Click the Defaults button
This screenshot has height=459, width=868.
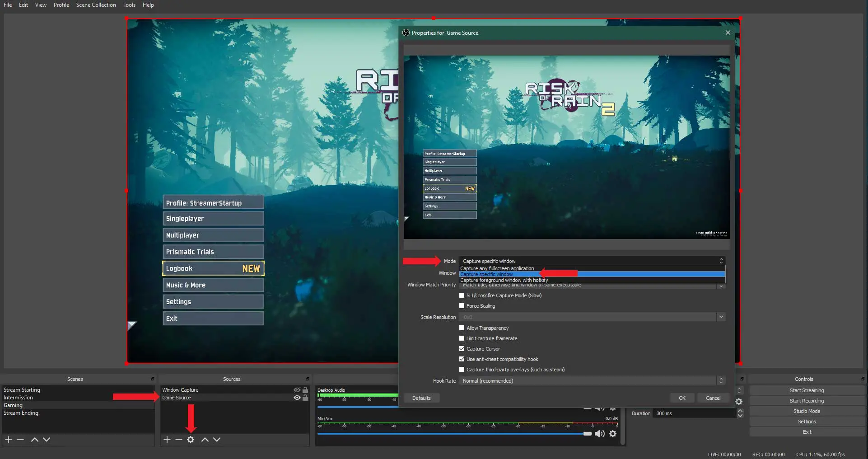421,398
